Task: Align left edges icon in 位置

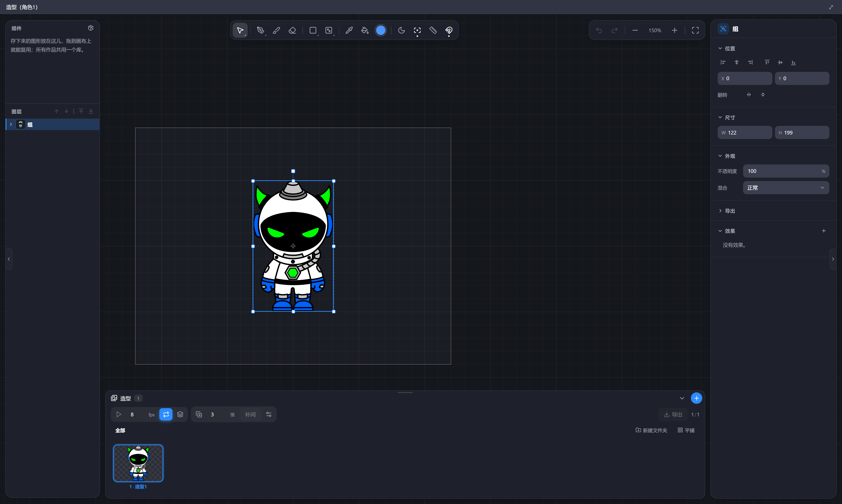Action: coord(723,62)
